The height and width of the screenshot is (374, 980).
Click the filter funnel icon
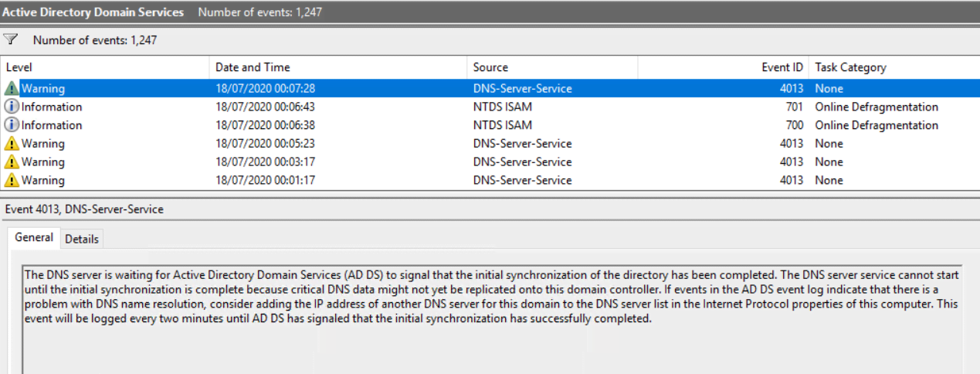pos(11,39)
